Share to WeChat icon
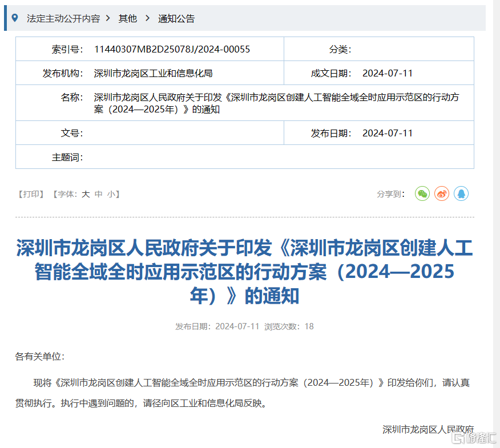Viewport: 500px width, 448px height. tap(422, 193)
